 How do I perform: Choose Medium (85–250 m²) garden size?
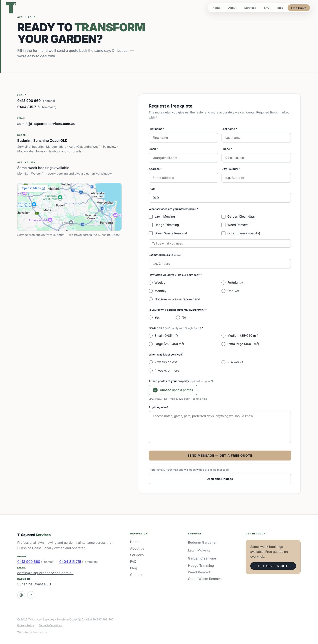[x=224, y=335]
